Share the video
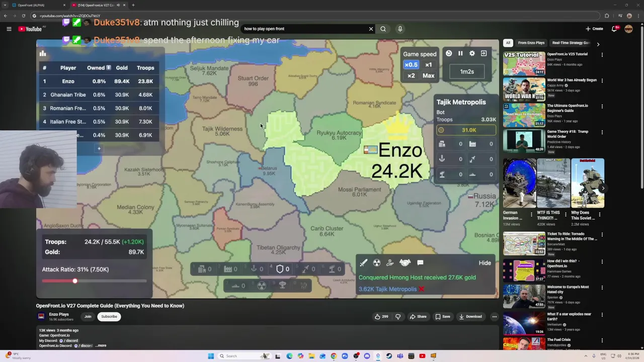 tap(418, 317)
